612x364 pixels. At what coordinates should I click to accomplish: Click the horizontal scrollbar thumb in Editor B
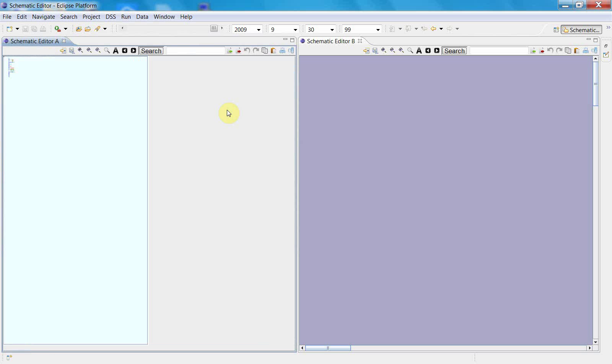pyautogui.click(x=328, y=348)
